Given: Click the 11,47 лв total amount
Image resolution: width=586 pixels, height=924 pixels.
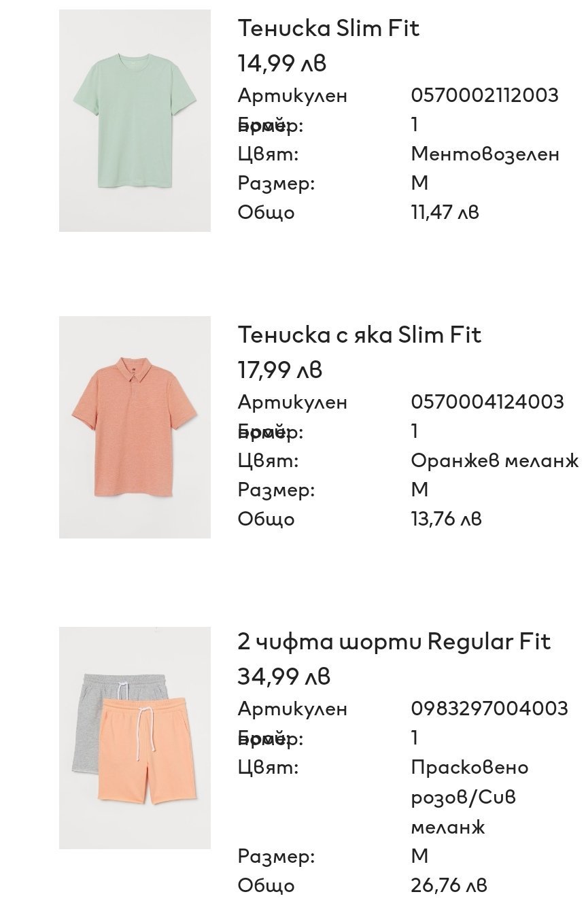Looking at the screenshot, I should pyautogui.click(x=445, y=212).
